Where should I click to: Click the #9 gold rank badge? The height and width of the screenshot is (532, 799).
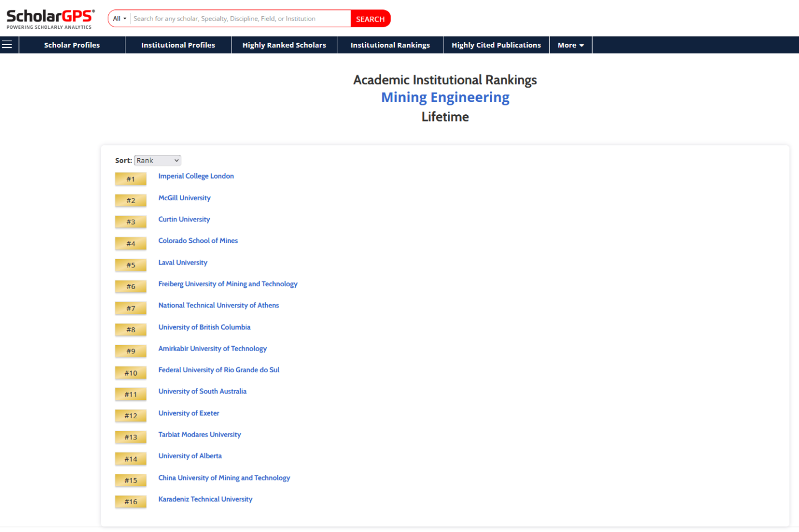130,351
